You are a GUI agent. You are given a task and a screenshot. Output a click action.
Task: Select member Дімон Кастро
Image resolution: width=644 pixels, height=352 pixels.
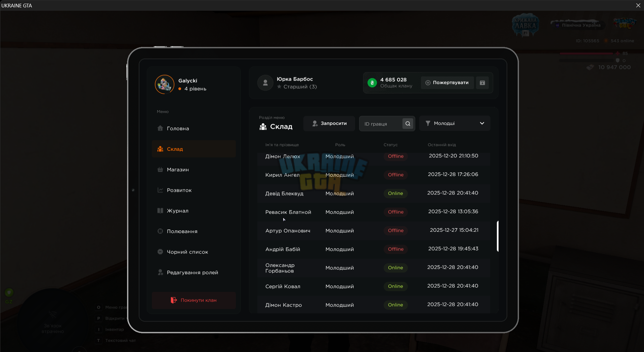pyautogui.click(x=374, y=305)
